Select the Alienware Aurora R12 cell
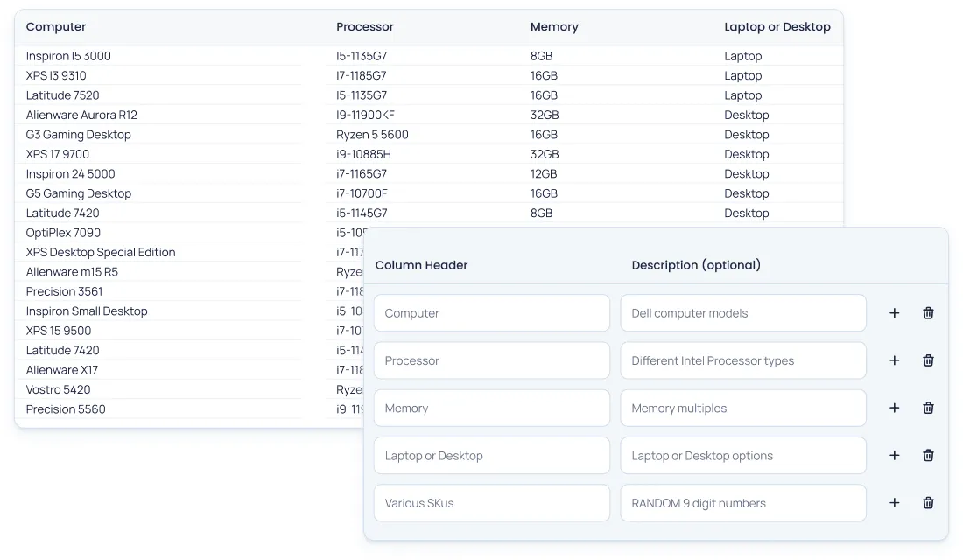The image size is (963, 560). pos(81,115)
